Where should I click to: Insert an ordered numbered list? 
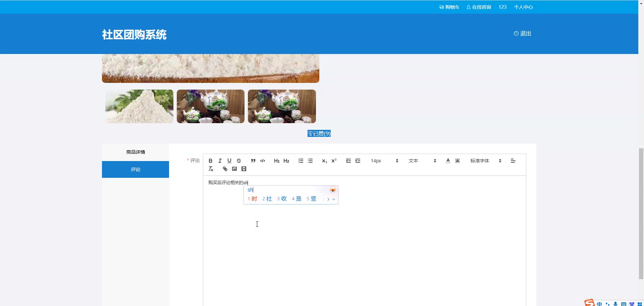pos(301,161)
